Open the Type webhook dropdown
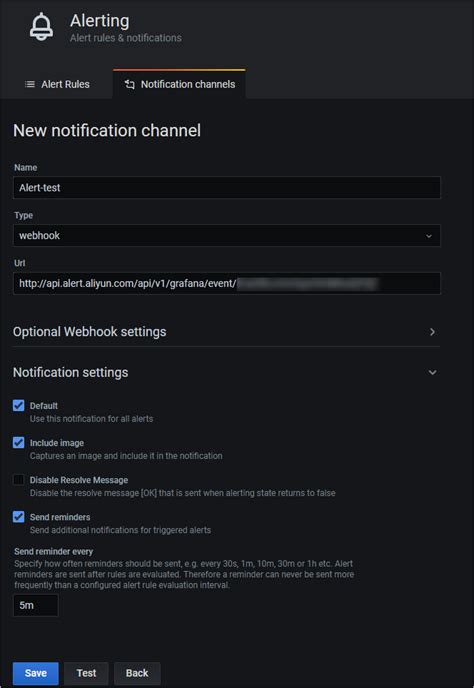Viewport: 474px width, 688px height. coord(227,236)
